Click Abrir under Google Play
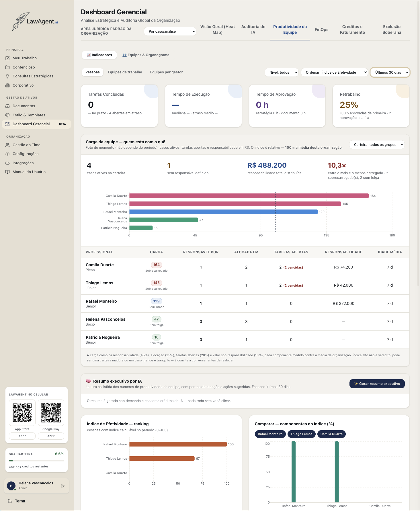The height and width of the screenshot is (511, 420). click(x=51, y=436)
